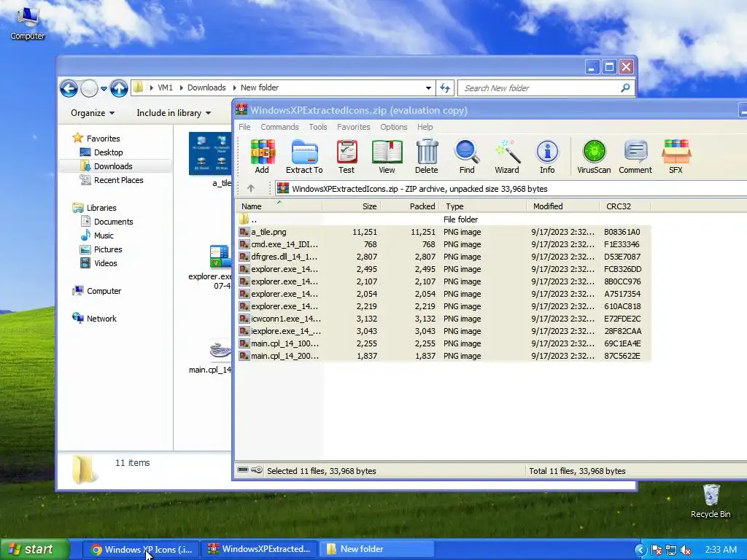This screenshot has width=747, height=560.
Task: Switch to New folder taskbar button
Action: tap(376, 549)
